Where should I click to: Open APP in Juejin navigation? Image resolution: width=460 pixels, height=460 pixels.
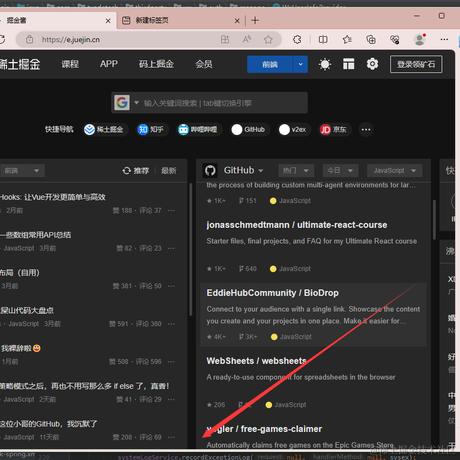pos(109,64)
